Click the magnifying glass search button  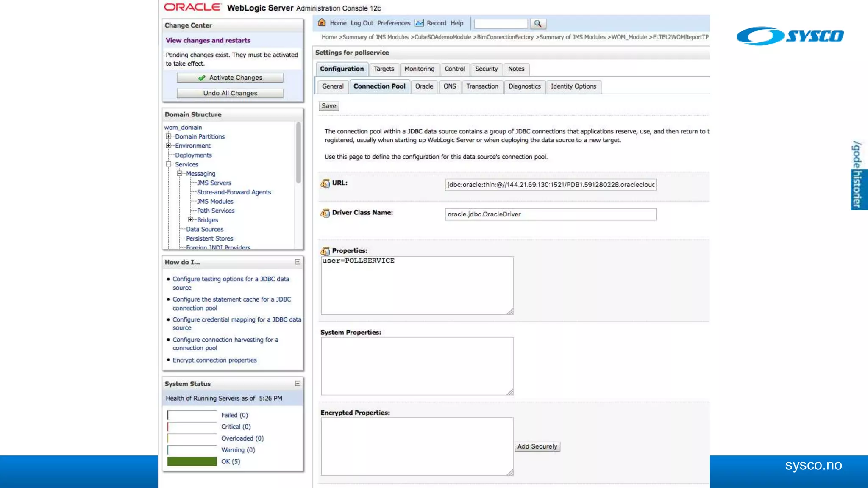pos(537,24)
